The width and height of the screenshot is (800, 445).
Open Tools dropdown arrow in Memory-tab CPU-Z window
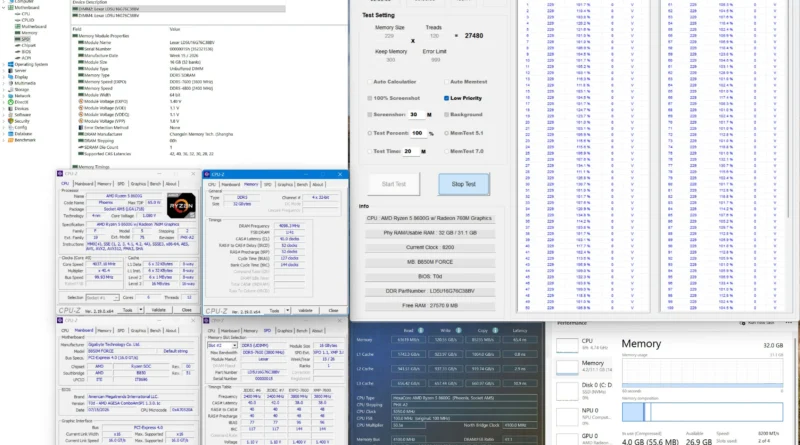click(x=288, y=310)
